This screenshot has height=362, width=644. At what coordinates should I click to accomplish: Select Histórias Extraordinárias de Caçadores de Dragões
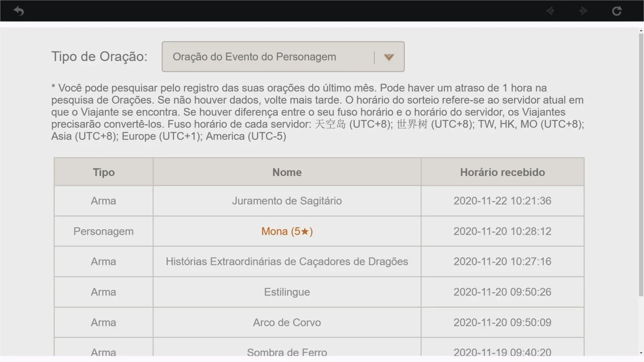tap(287, 261)
